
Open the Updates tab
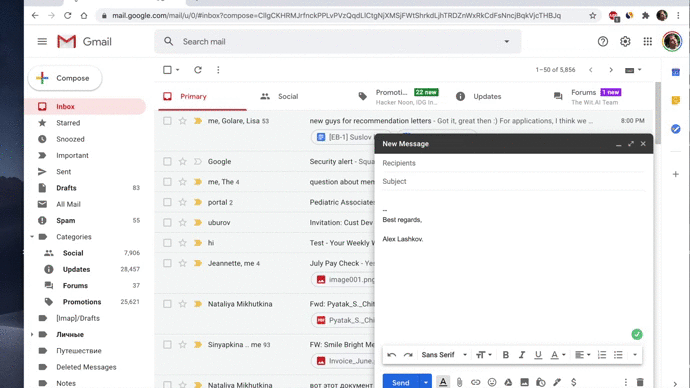tap(478, 96)
